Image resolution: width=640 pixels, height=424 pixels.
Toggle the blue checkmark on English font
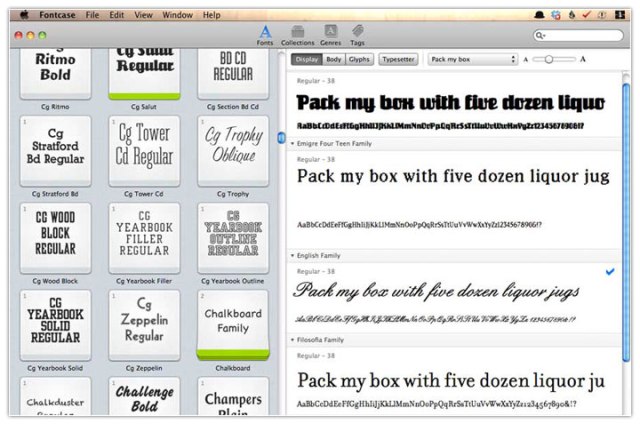point(610,271)
